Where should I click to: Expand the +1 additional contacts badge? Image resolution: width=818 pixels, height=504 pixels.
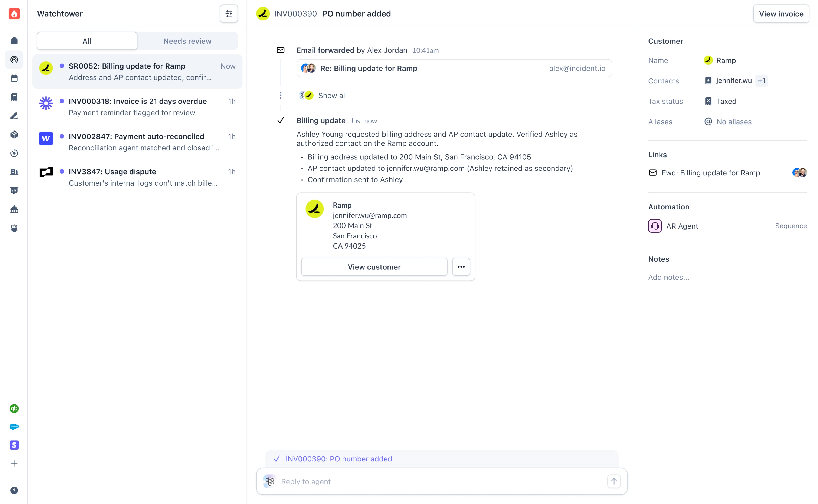[x=761, y=81]
